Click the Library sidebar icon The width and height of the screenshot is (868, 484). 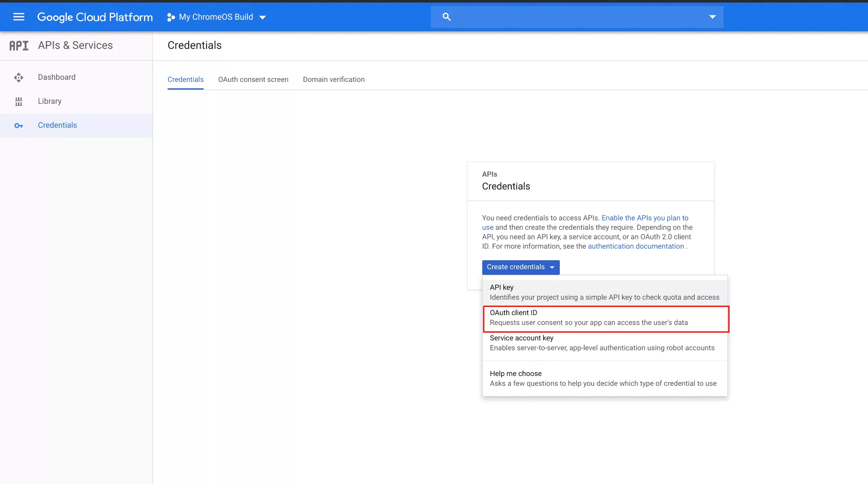(x=18, y=102)
